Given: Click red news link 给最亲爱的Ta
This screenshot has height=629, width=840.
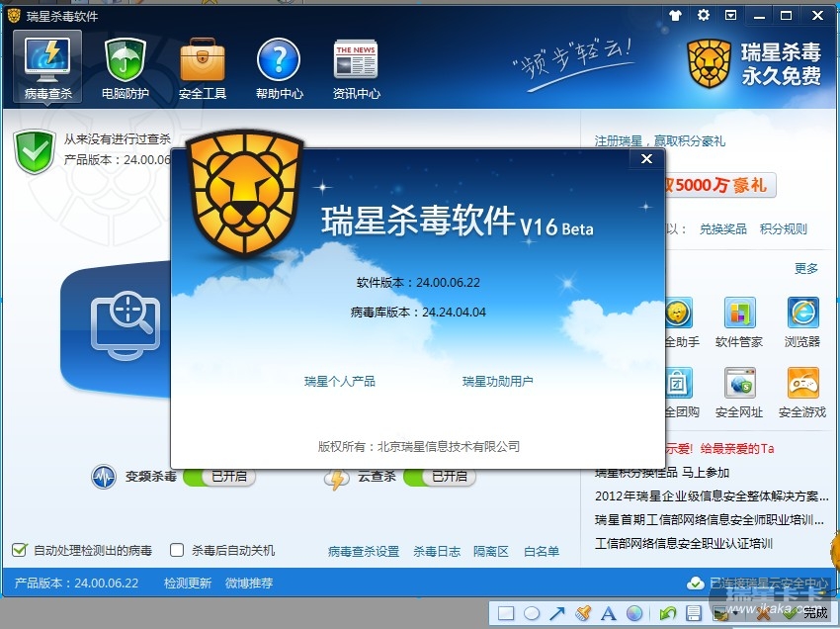Looking at the screenshot, I should click(736, 448).
